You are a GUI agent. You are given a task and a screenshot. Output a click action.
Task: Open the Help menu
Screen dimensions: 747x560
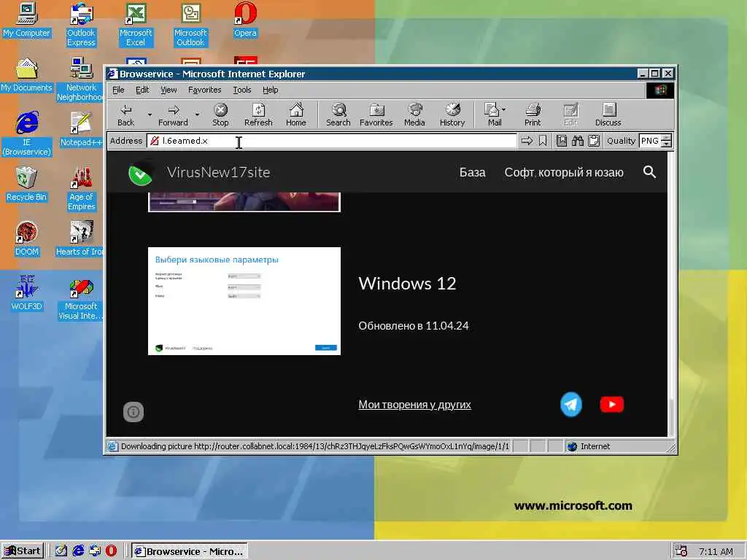pos(270,90)
